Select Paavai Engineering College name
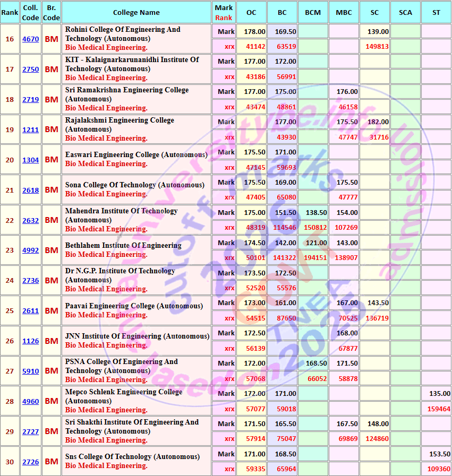The image size is (452, 476). tap(134, 306)
